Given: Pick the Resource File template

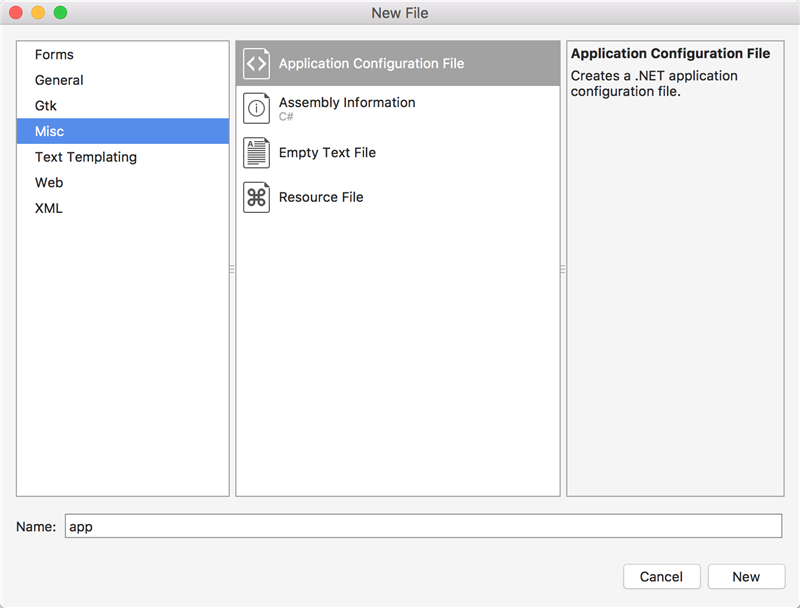Looking at the screenshot, I should click(x=398, y=197).
